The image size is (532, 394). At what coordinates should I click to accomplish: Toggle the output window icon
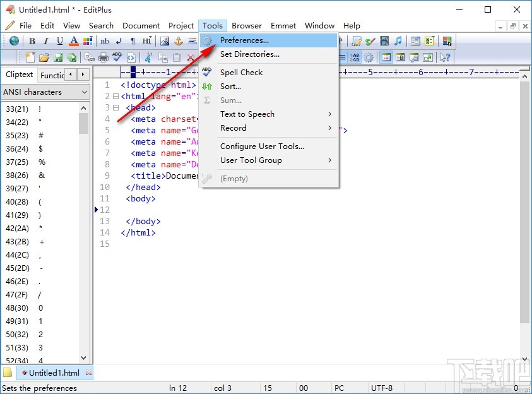428,57
